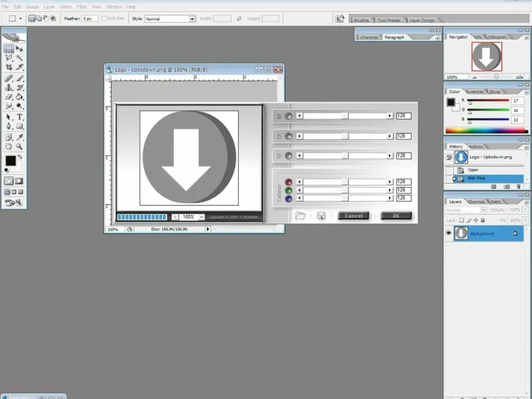Hide the Background layer with eye icon
Image resolution: width=532 pixels, height=399 pixels.
pos(448,233)
